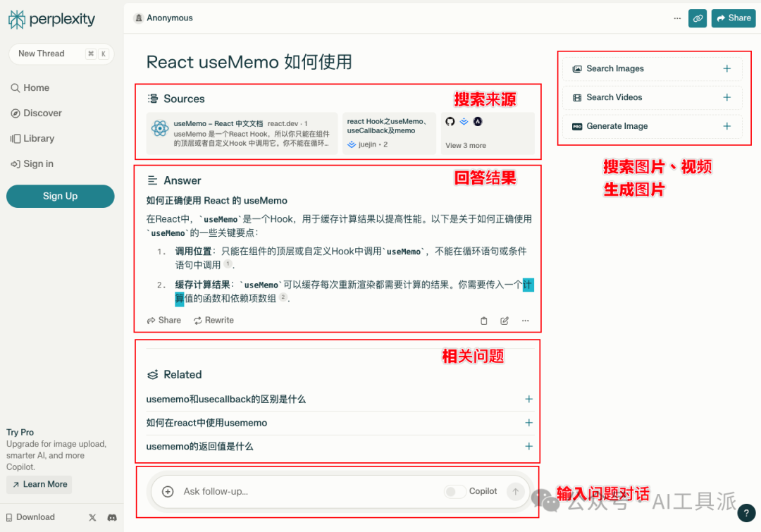The image size is (761, 532).
Task: Open answer more options ellipsis
Action: (x=525, y=321)
